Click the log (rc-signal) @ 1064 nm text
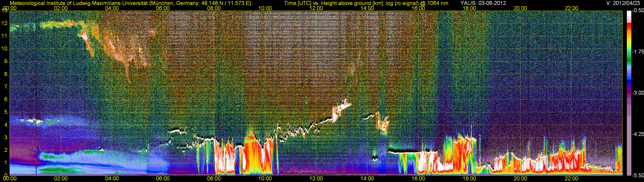644x182 pixels. (417, 3)
